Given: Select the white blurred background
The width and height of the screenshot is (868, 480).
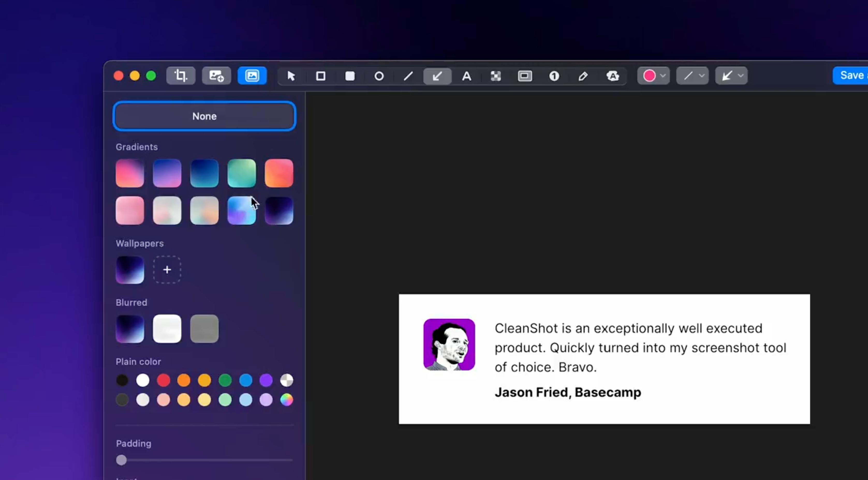Looking at the screenshot, I should coord(167,329).
